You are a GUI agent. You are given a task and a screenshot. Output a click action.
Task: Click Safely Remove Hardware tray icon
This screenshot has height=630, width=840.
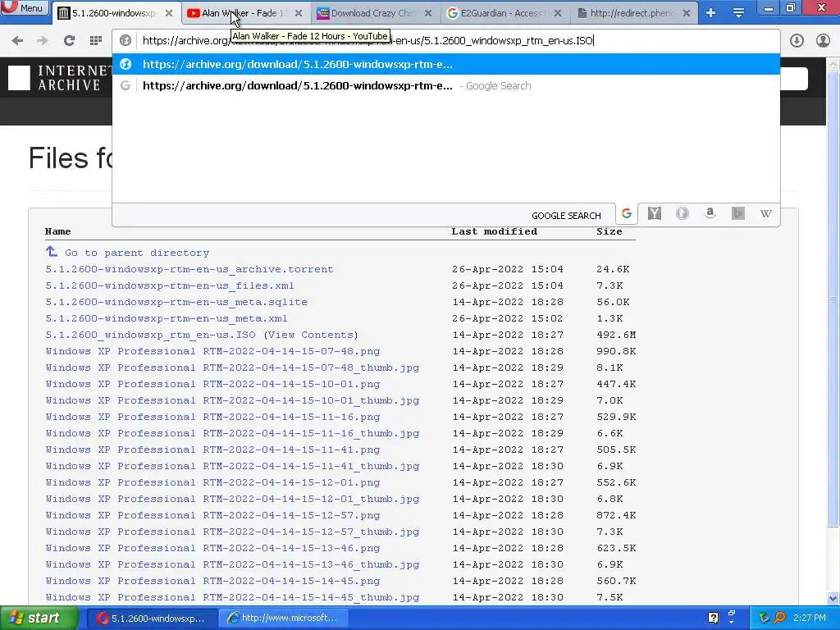pos(764,619)
